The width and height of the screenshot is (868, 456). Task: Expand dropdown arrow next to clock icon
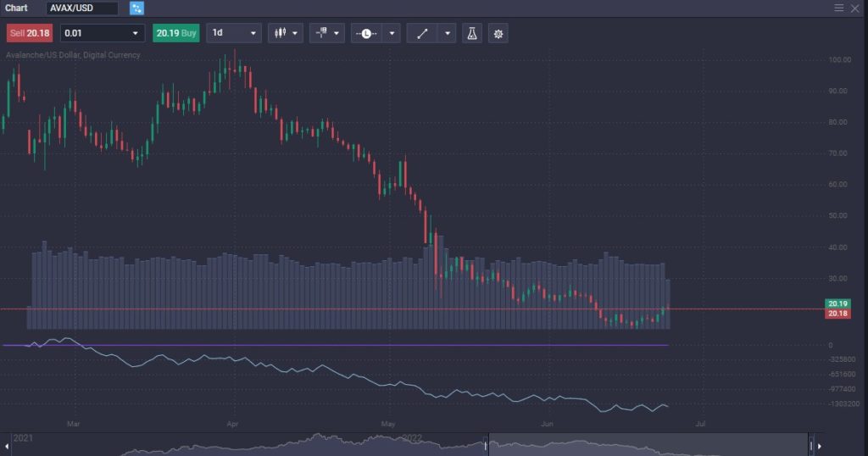pyautogui.click(x=391, y=33)
